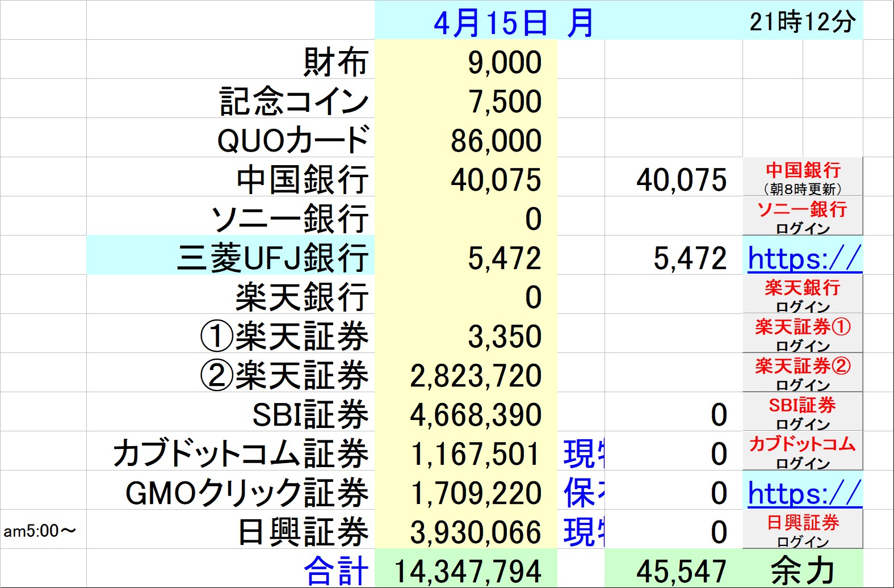This screenshot has height=588, width=894.
Task: Select the blue 保 cell in GMOクリック証券 row
Action: pos(581,490)
